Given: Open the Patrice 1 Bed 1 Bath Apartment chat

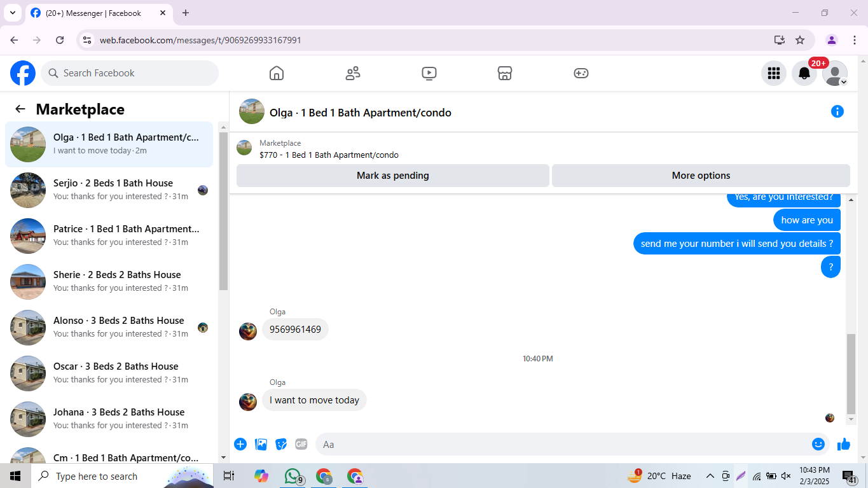Looking at the screenshot, I should [109, 236].
